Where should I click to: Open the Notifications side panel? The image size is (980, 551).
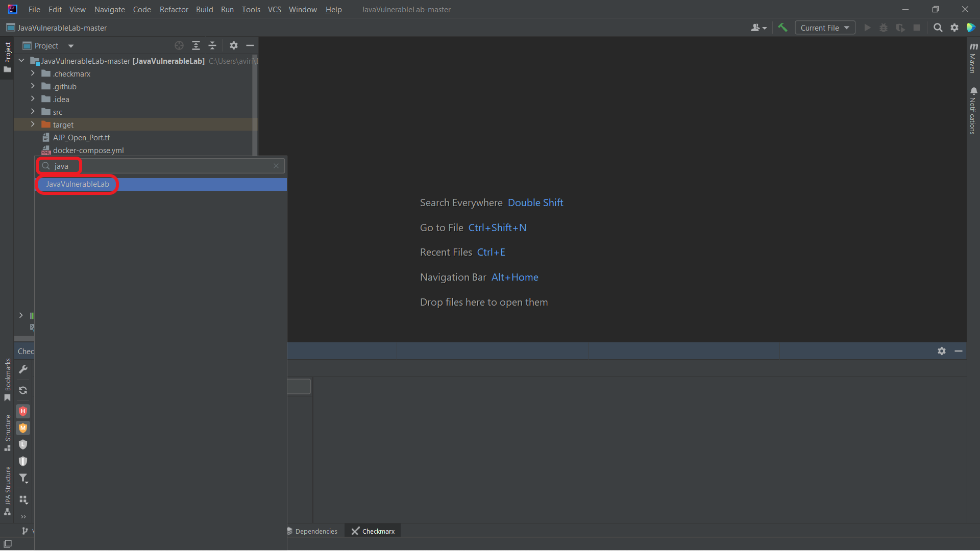tap(973, 111)
